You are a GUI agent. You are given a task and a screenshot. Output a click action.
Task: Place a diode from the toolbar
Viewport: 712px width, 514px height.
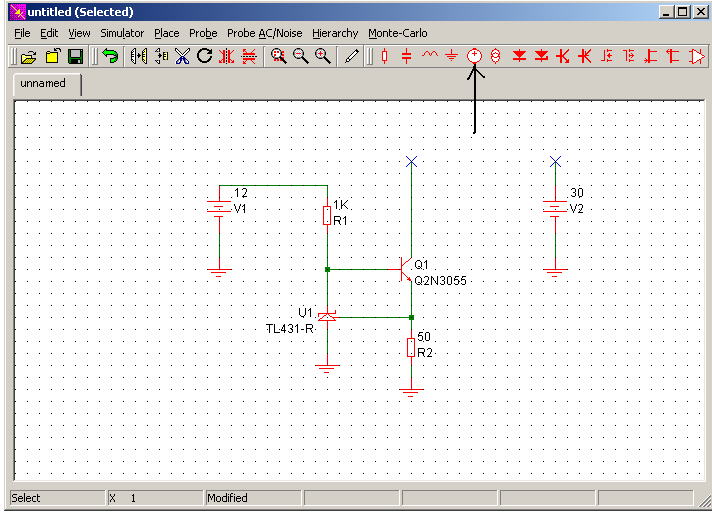(519, 56)
